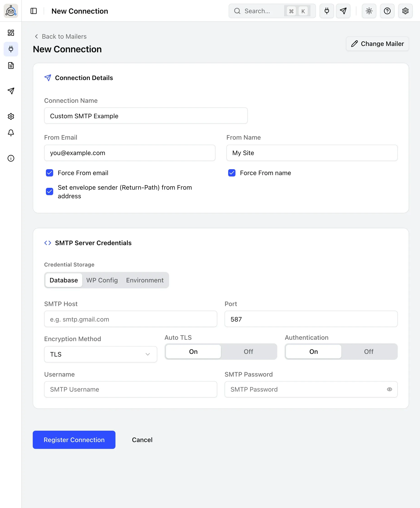Select the plug connections icon in sidebar

11,49
